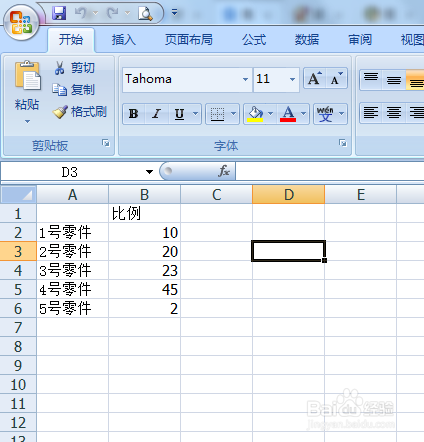Screen dimensions: 424x442
Task: Click the cell with value 45
Action: click(144, 289)
